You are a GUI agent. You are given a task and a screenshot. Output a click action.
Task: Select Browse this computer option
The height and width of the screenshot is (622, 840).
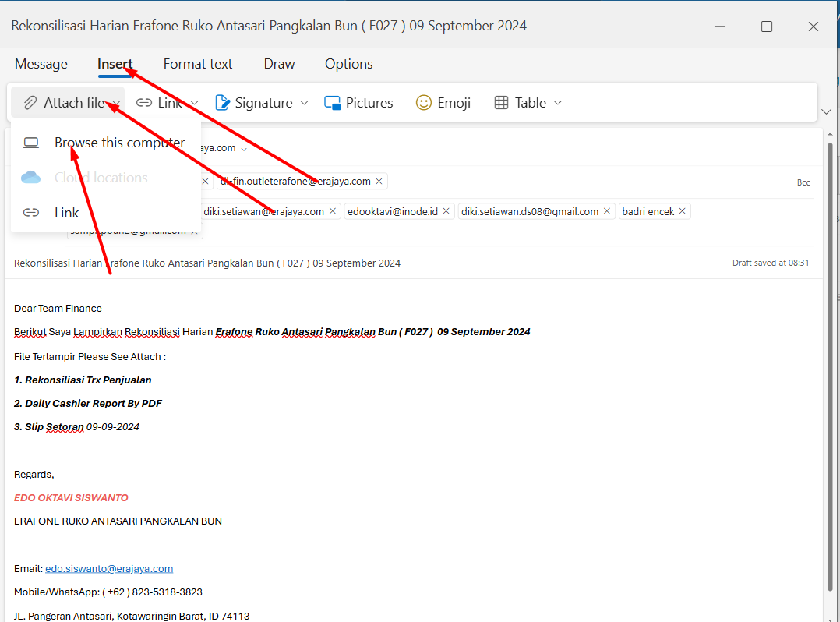pos(119,143)
